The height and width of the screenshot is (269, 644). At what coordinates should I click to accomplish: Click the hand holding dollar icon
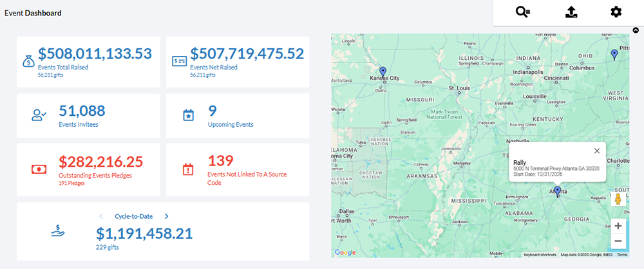click(57, 231)
